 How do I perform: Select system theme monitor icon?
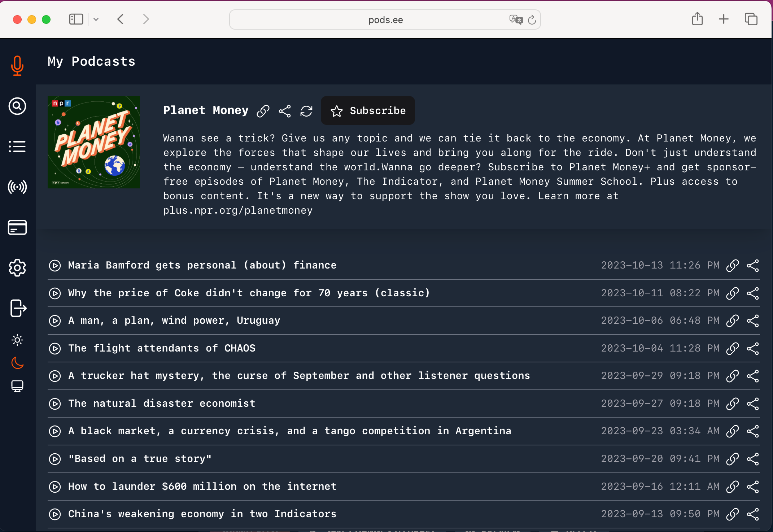coord(17,386)
